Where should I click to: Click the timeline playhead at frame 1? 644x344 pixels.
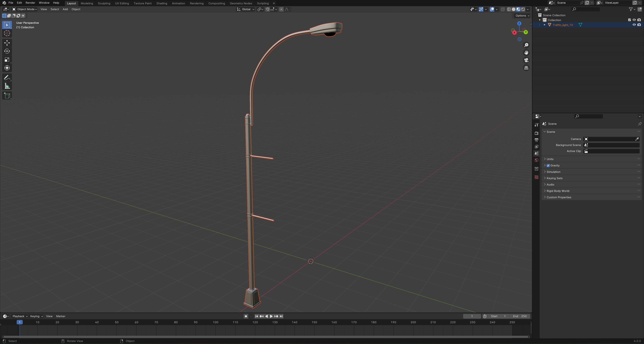click(x=19, y=322)
